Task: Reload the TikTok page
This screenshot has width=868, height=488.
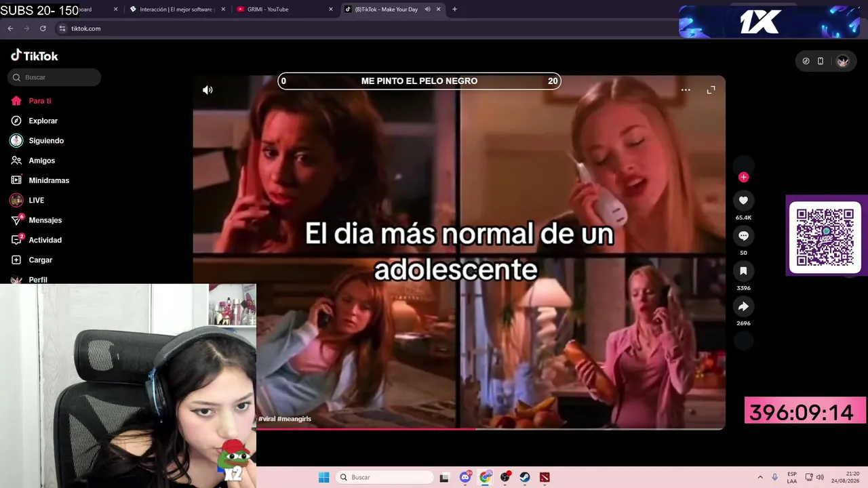Action: tap(43, 28)
